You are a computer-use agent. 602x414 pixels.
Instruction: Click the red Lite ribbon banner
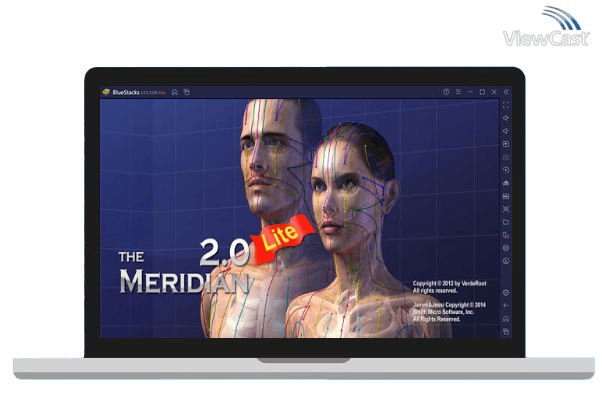coord(283,238)
